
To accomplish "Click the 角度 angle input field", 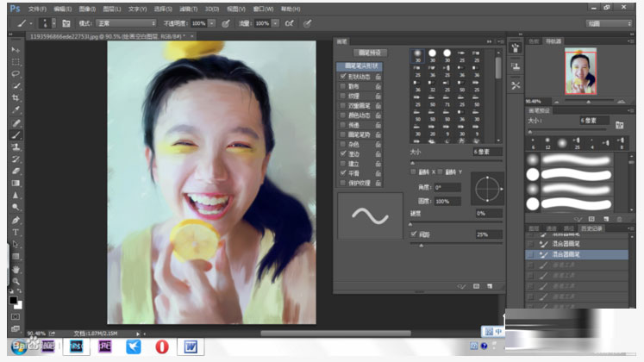I will click(x=447, y=187).
